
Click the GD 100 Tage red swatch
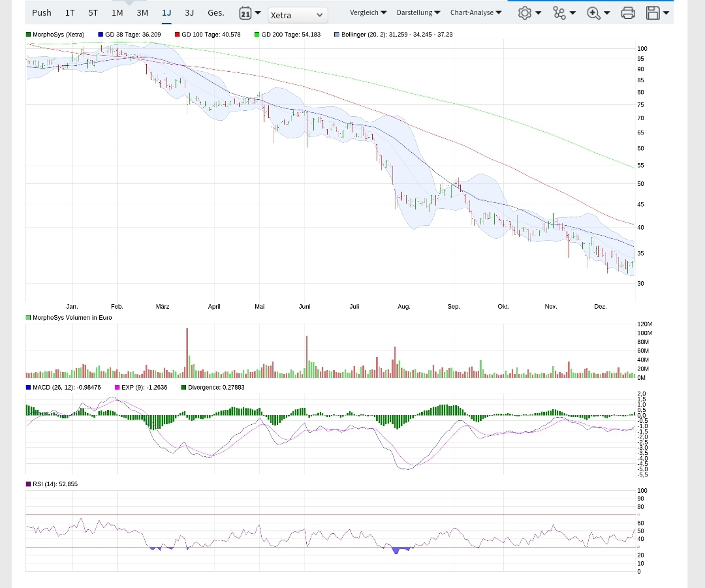pyautogui.click(x=177, y=34)
